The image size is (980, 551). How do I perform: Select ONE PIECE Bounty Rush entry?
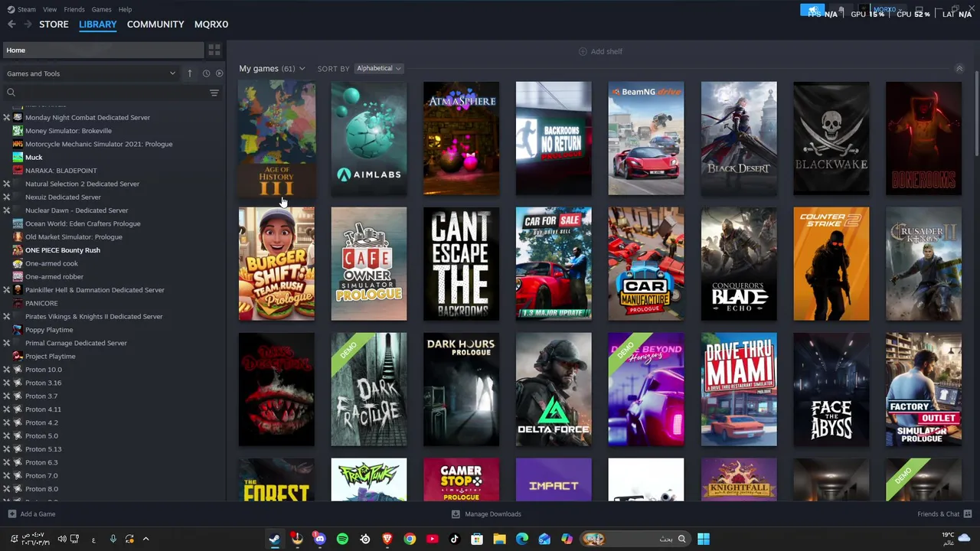tap(63, 250)
